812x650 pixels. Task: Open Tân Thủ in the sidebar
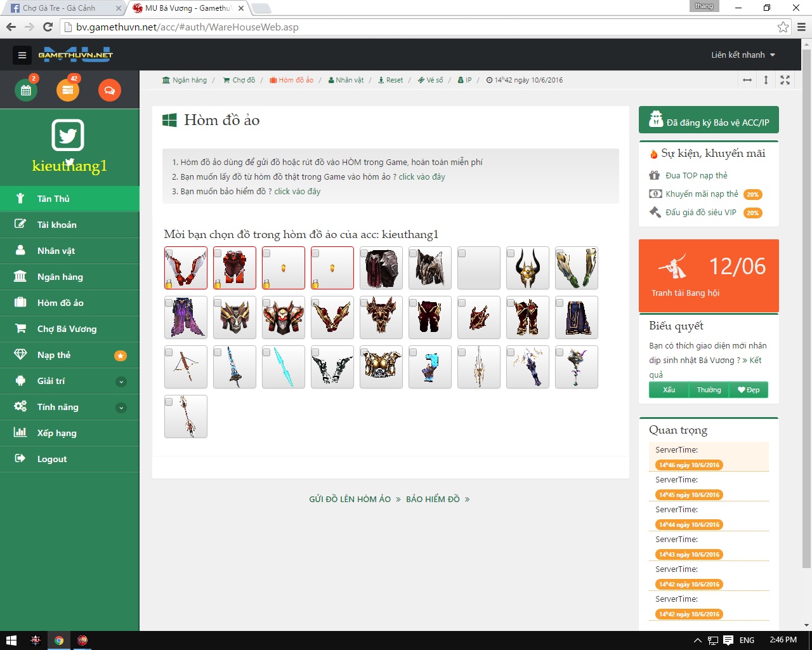click(x=70, y=199)
